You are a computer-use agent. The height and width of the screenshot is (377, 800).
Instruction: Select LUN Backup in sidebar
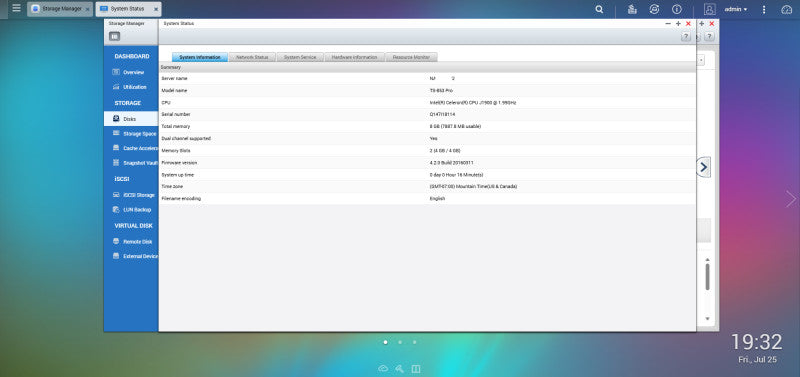click(x=131, y=210)
